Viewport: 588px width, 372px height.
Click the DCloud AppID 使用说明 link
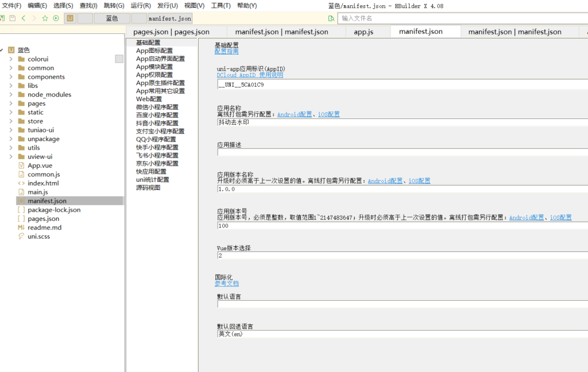pyautogui.click(x=250, y=75)
